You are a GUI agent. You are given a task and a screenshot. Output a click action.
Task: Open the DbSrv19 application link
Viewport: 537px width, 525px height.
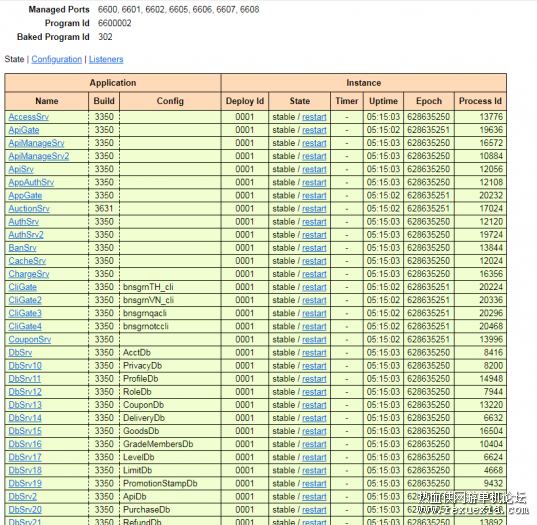pos(25,483)
